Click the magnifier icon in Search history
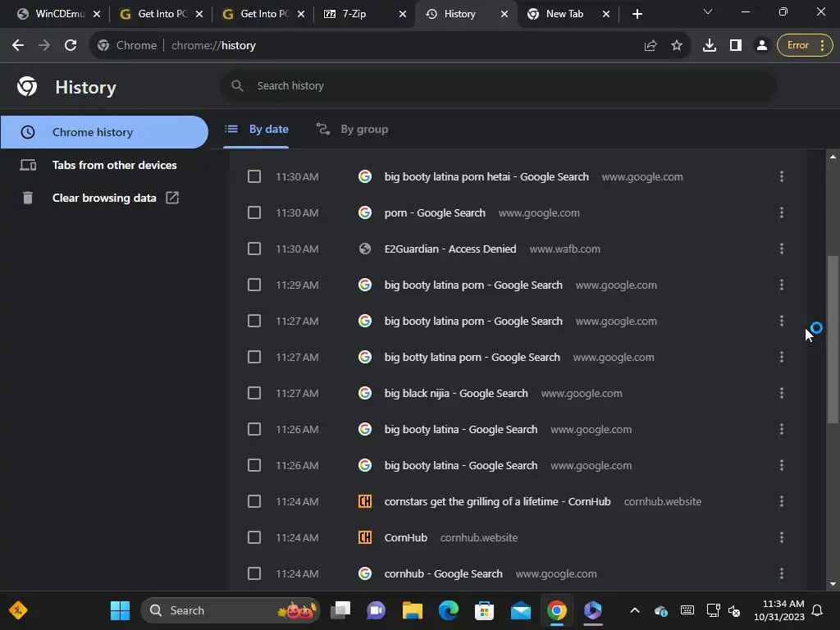 (x=237, y=85)
